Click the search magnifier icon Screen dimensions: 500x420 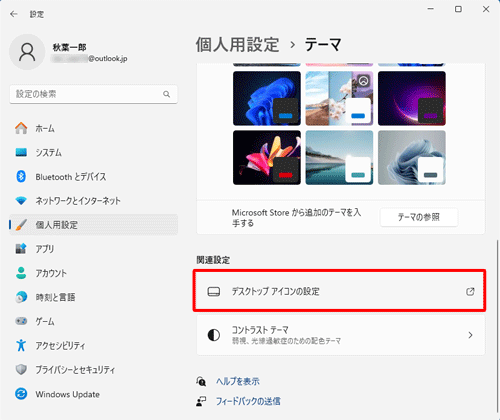(166, 94)
